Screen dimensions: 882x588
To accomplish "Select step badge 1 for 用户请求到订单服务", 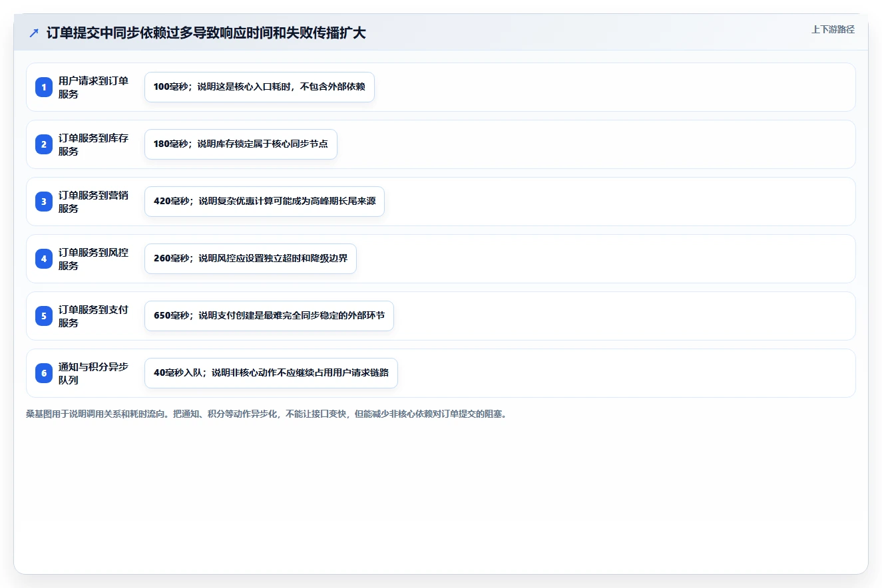I will coord(44,87).
